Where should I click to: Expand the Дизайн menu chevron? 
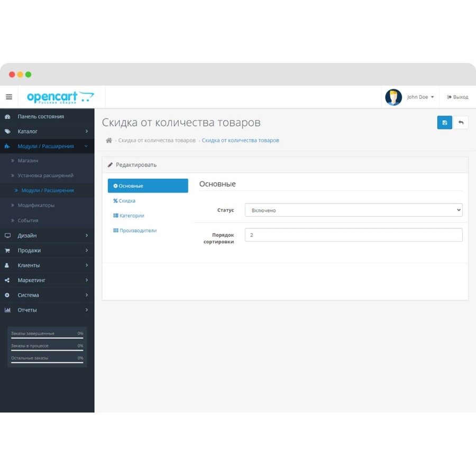pos(87,235)
